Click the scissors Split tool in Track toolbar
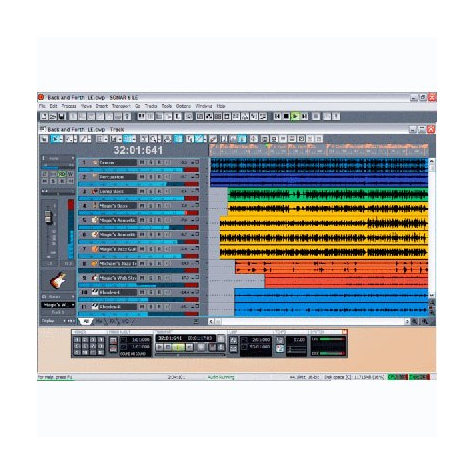The image size is (475, 475). (x=143, y=139)
